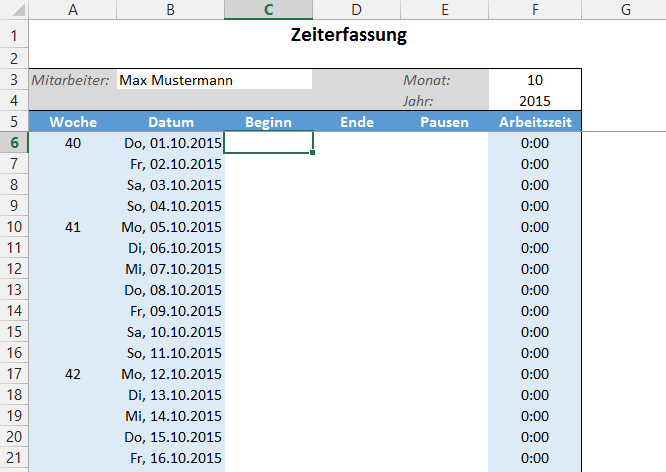
Task: Click the Beginn column heading cell
Action: [268, 122]
